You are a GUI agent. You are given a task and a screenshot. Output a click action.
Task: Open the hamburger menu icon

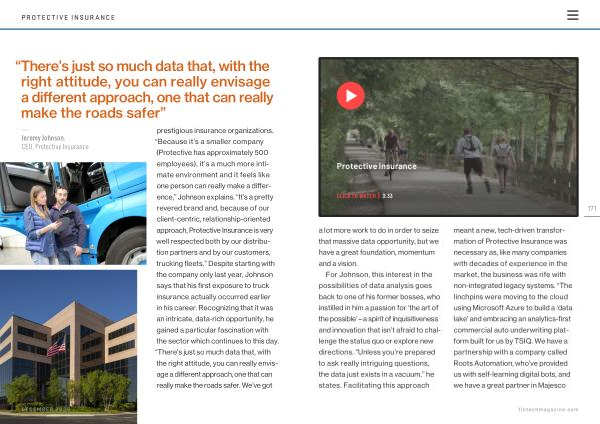coord(572,15)
